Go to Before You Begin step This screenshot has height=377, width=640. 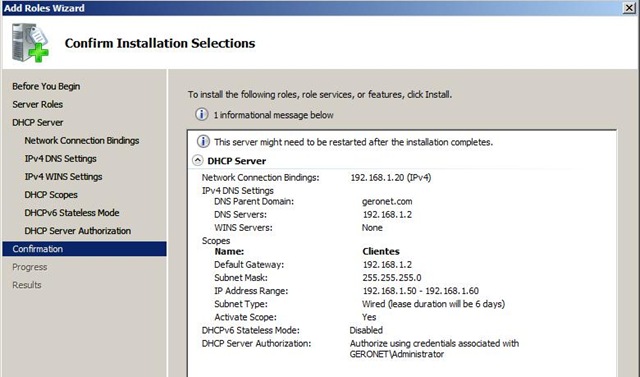[x=46, y=86]
